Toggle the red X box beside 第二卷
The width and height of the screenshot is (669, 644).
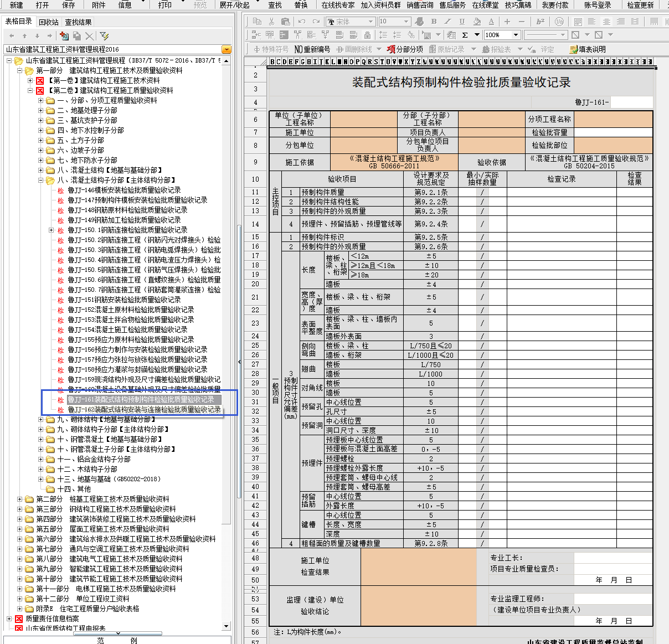40,90
